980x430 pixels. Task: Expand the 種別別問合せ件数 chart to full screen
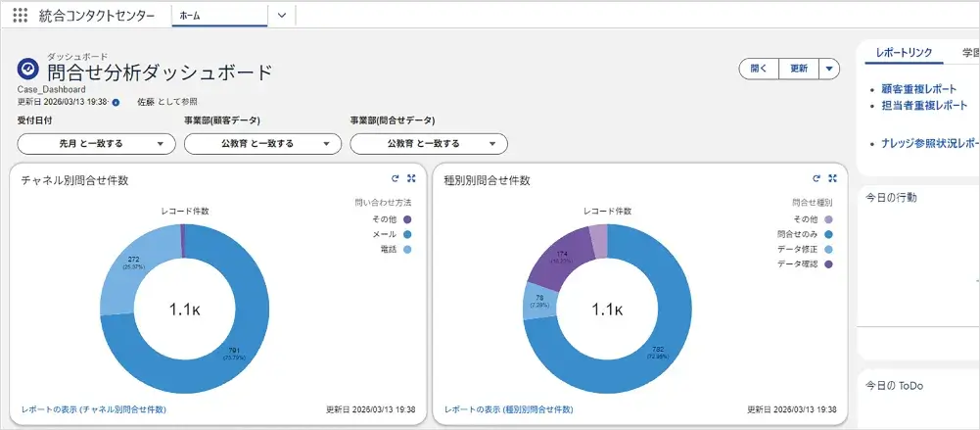click(832, 178)
